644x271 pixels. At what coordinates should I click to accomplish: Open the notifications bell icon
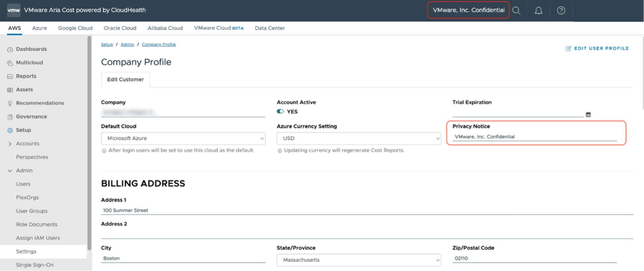[539, 11]
